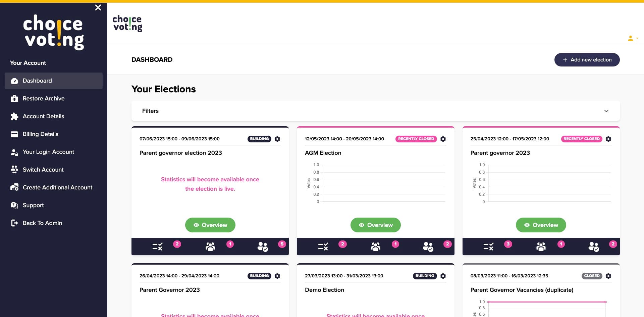Open settings gear for AGM Election
This screenshot has height=317, width=644.
pos(443,139)
